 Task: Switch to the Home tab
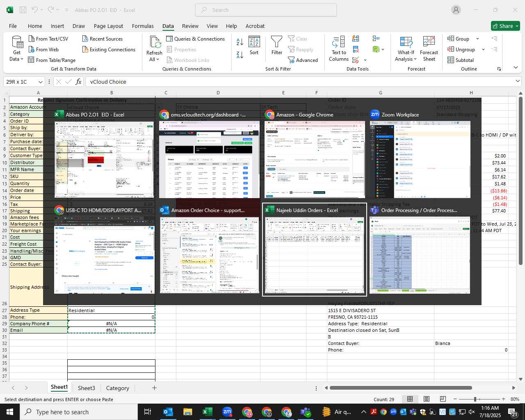pyautogui.click(x=35, y=26)
